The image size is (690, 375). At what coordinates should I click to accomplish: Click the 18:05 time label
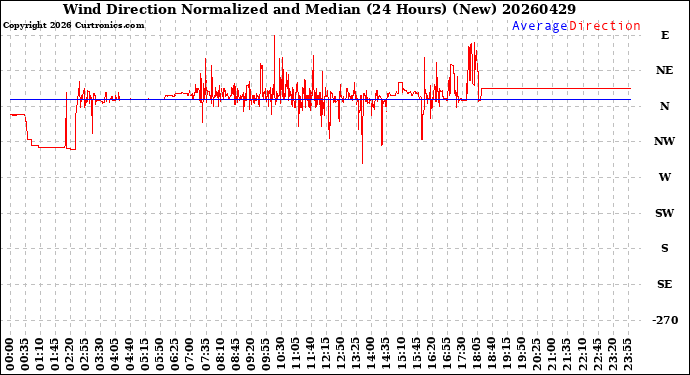[x=476, y=355]
